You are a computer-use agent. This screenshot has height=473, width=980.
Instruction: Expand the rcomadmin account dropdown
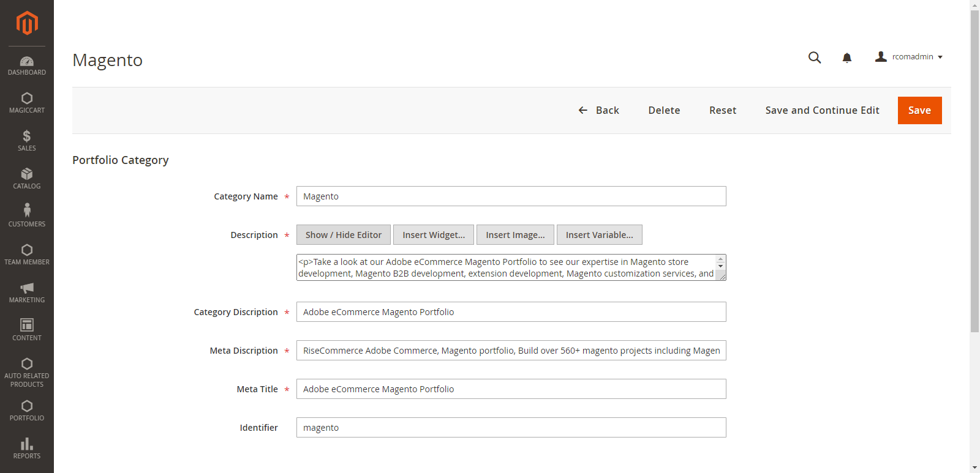pyautogui.click(x=909, y=57)
